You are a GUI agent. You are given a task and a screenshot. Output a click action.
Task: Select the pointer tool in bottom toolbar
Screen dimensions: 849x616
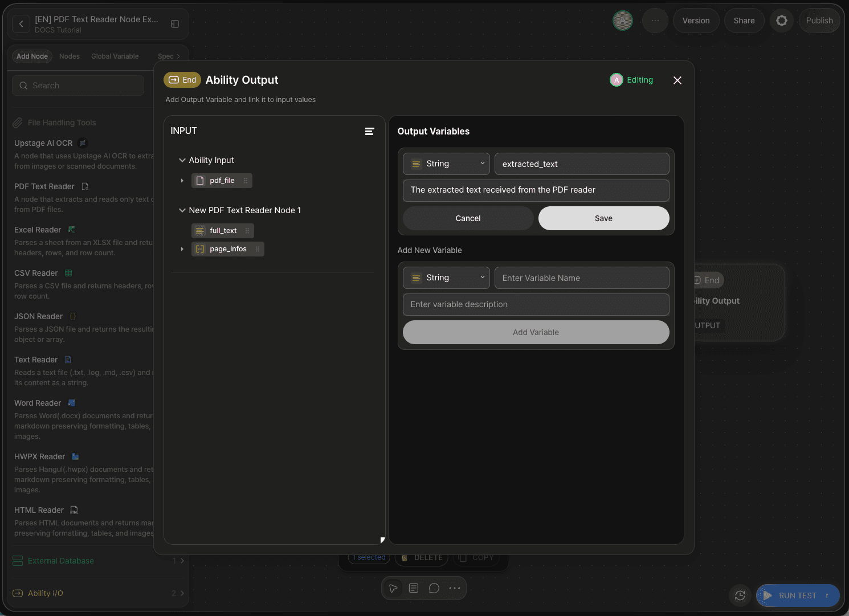coord(393,588)
